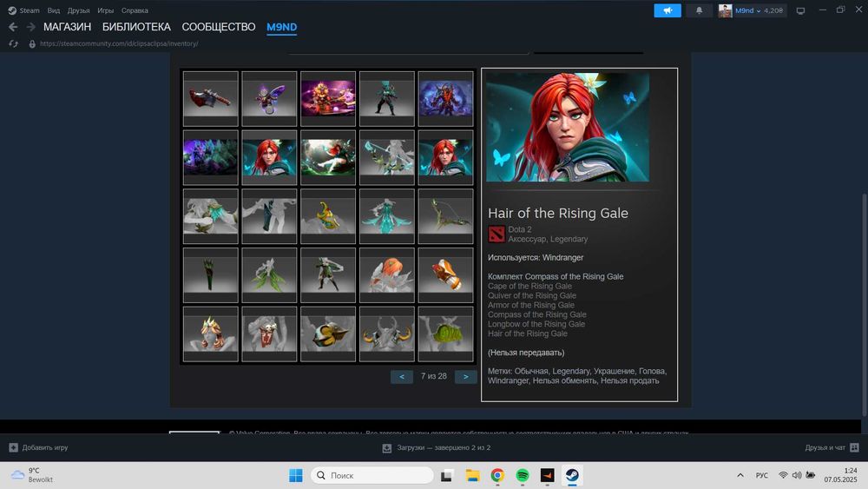Open the Вид menu

tap(53, 10)
